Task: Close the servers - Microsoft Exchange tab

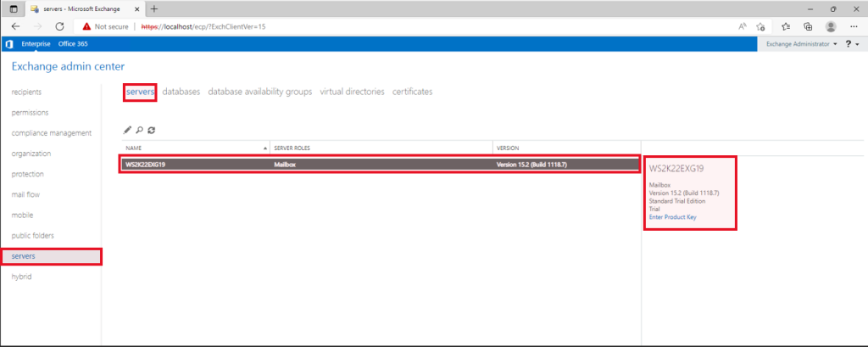Action: [137, 8]
